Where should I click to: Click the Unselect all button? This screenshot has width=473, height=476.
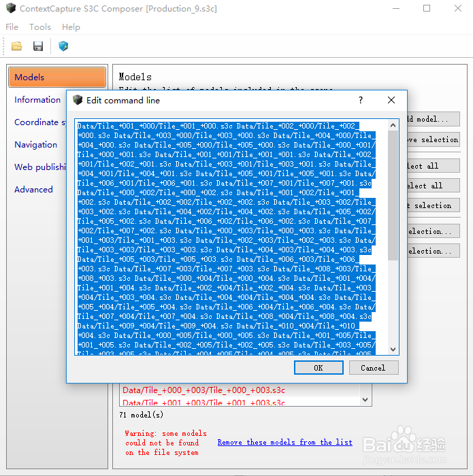pos(434,186)
